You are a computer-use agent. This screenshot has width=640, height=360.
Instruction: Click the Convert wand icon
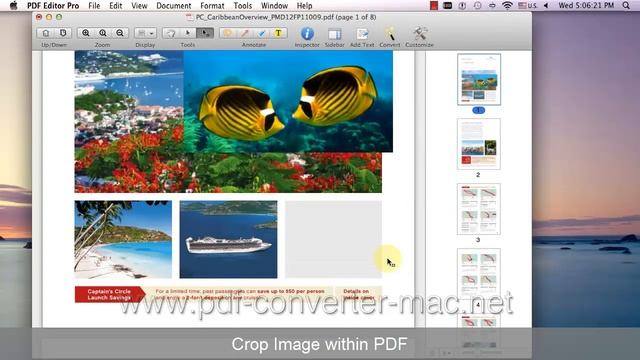coord(390,34)
